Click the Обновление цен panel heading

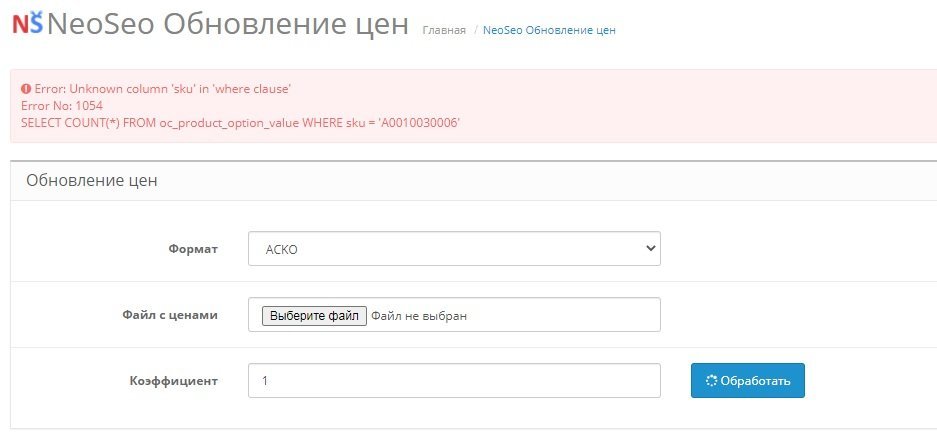[91, 180]
